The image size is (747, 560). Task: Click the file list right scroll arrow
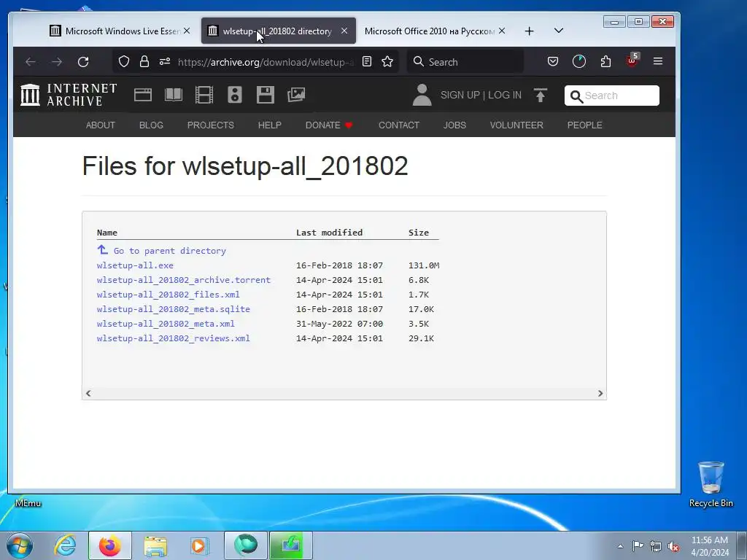click(x=600, y=393)
